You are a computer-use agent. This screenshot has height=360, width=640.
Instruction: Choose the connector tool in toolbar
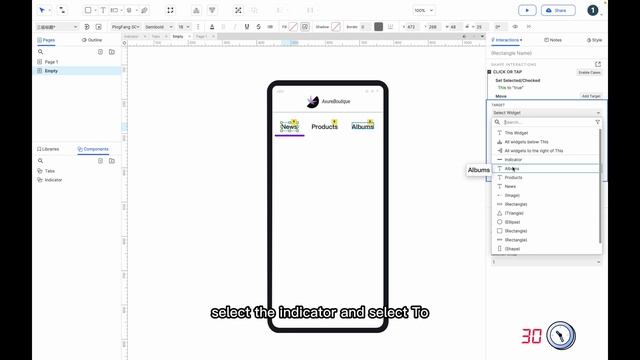point(62,10)
